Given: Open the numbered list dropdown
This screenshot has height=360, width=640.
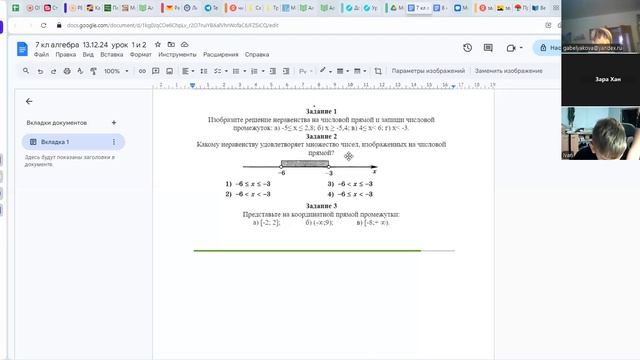Looking at the screenshot, I should click(257, 71).
